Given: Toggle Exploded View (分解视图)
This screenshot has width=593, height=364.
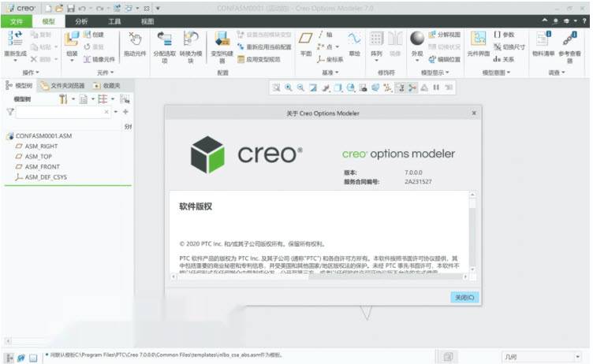Looking at the screenshot, I should click(x=445, y=35).
